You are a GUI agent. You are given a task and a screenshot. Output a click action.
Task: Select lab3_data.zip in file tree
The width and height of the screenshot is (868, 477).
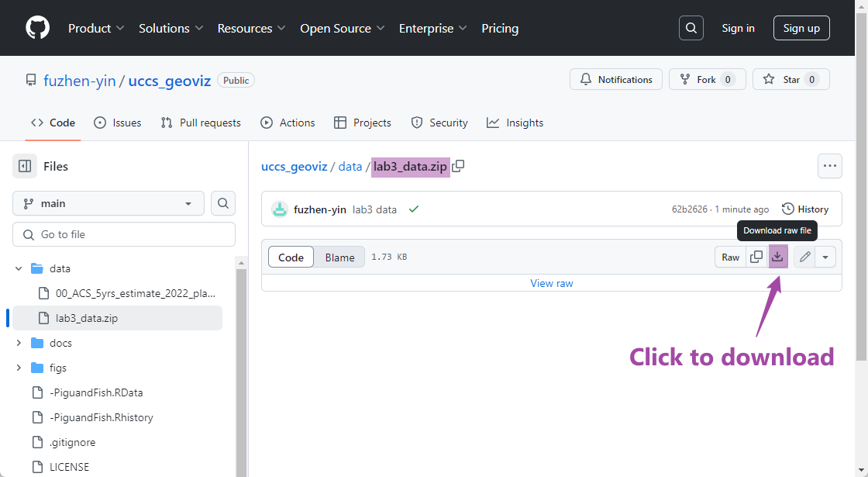pyautogui.click(x=117, y=318)
